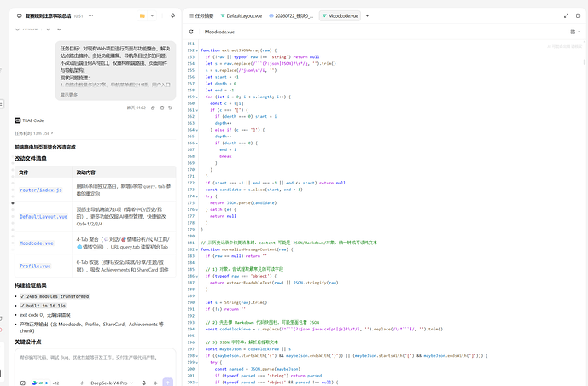Open the Profile.vue file link

point(35,266)
